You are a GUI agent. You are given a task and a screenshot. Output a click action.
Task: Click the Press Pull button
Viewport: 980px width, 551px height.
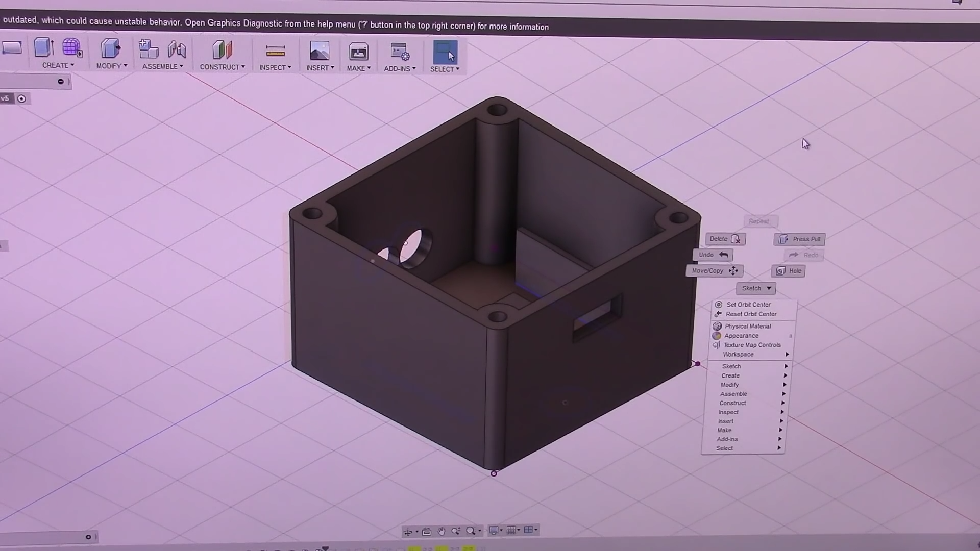[x=799, y=239]
